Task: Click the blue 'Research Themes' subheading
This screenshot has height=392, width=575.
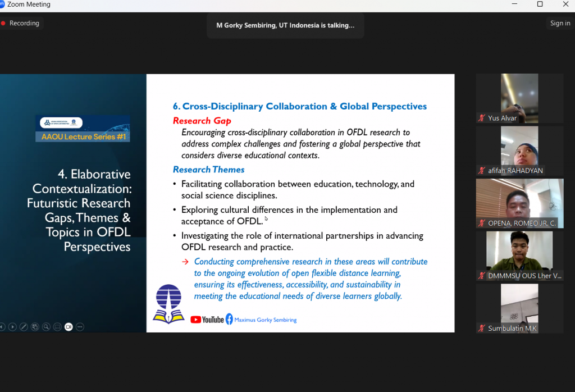Action: (209, 170)
